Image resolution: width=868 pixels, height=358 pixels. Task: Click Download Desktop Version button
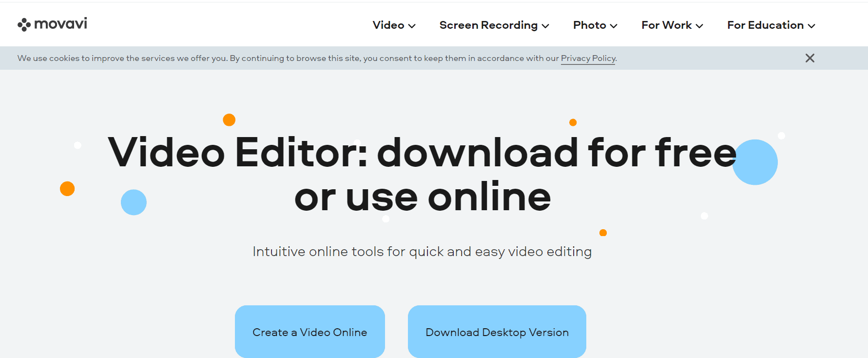point(497,332)
